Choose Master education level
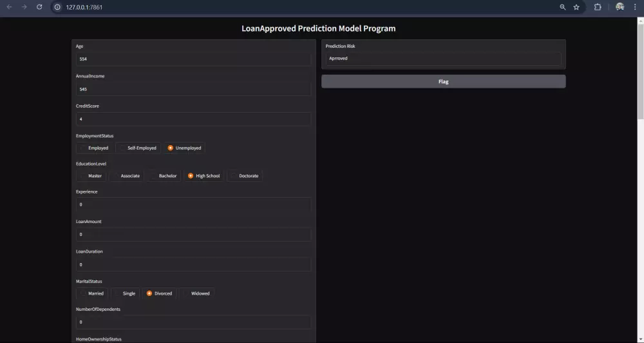 click(x=91, y=176)
